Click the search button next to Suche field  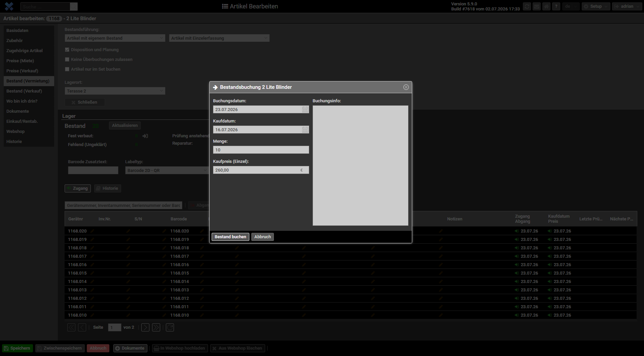[74, 6]
